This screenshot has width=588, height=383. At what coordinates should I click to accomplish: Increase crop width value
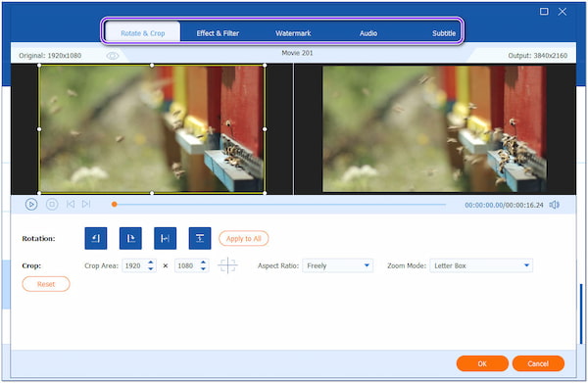(x=150, y=263)
